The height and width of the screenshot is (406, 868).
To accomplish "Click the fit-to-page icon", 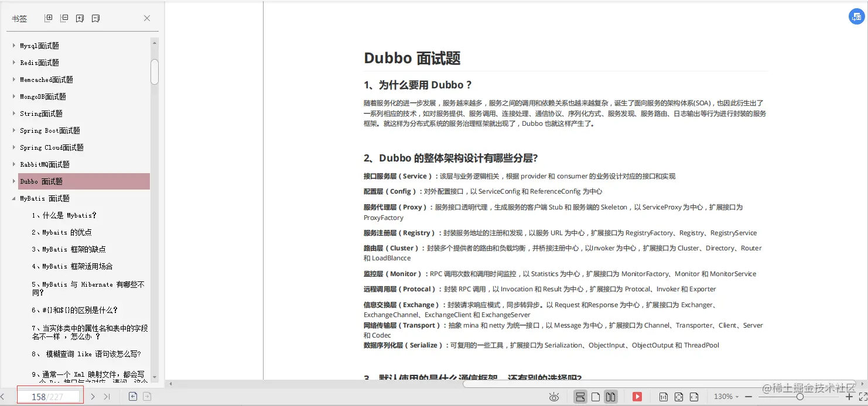I will (678, 396).
